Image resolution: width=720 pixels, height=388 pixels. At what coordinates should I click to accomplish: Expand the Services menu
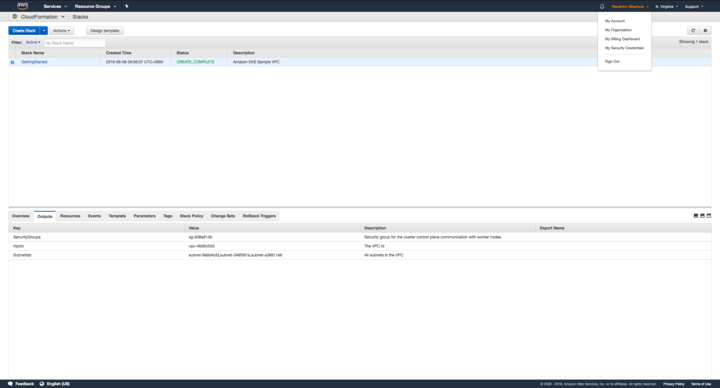(55, 6)
